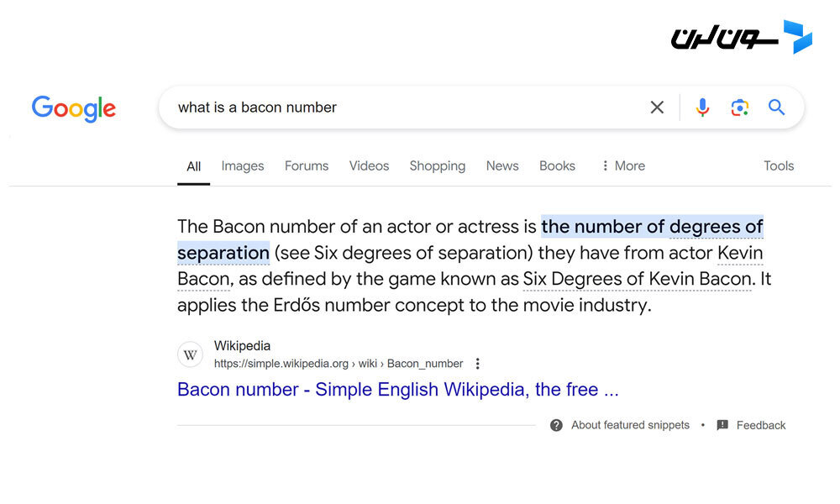The width and height of the screenshot is (840, 504).
Task: View the News tab results
Action: tap(502, 166)
